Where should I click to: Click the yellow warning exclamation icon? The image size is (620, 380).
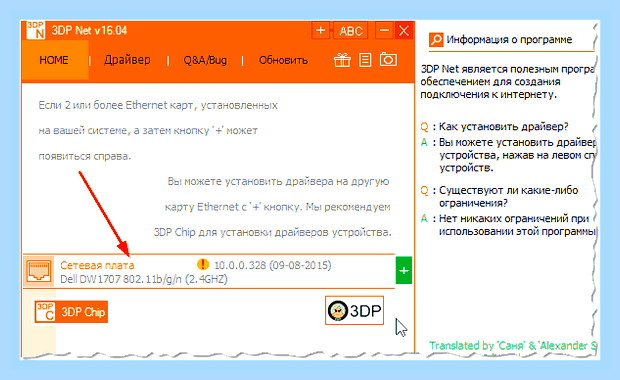(x=203, y=265)
